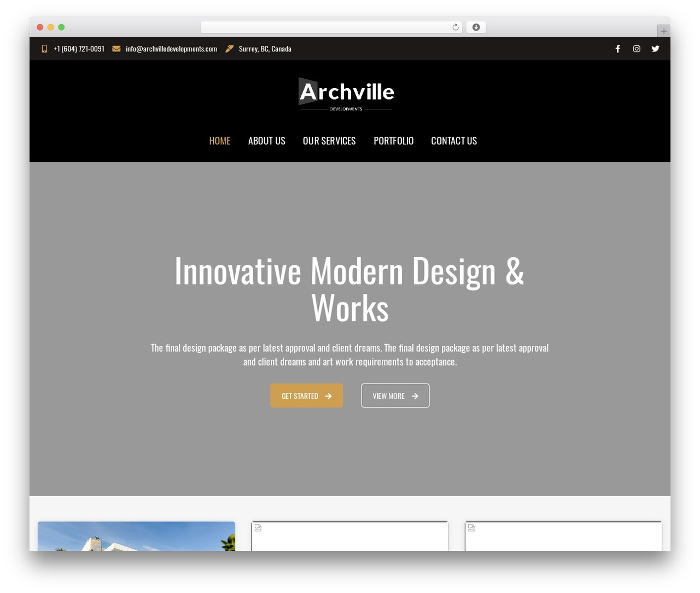Click the browser download icon
The image size is (700, 593).
(476, 27)
